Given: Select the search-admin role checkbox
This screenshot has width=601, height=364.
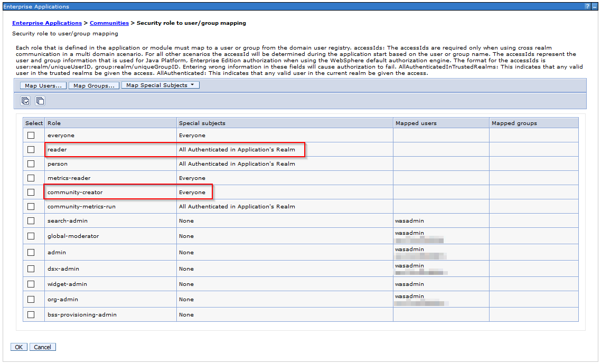Looking at the screenshot, I should [31, 221].
